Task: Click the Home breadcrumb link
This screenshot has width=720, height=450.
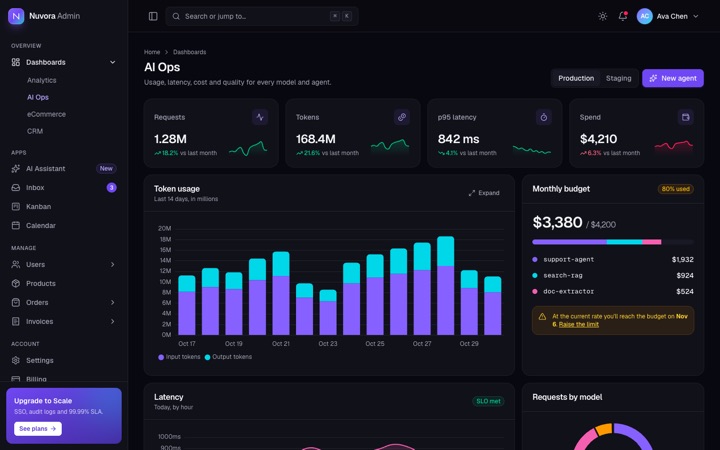Action: pyautogui.click(x=152, y=52)
